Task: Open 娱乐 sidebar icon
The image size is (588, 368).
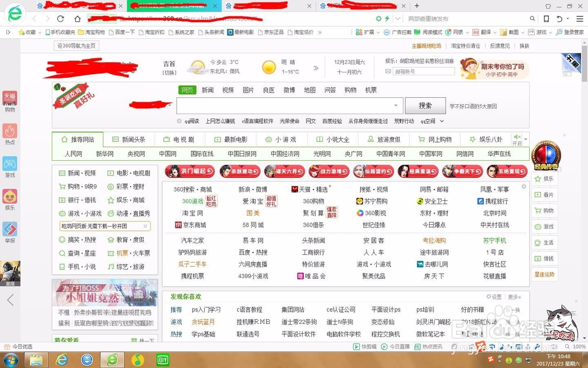Action: (x=10, y=200)
